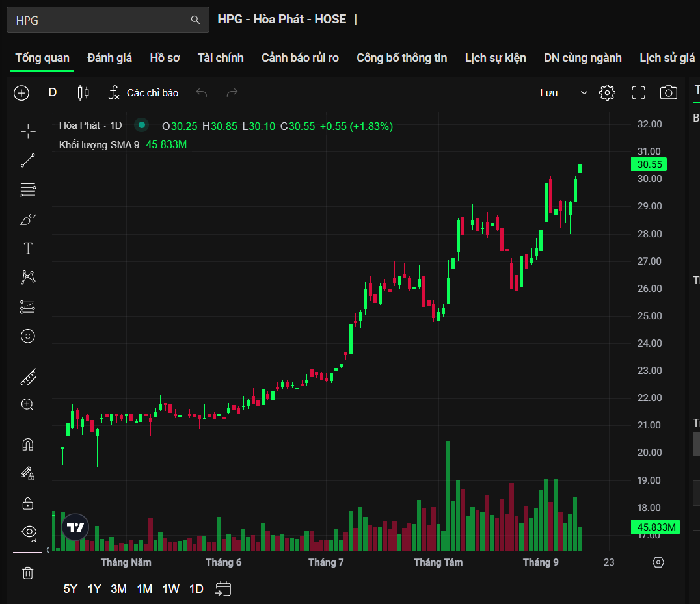Set range to 3M

(119, 589)
